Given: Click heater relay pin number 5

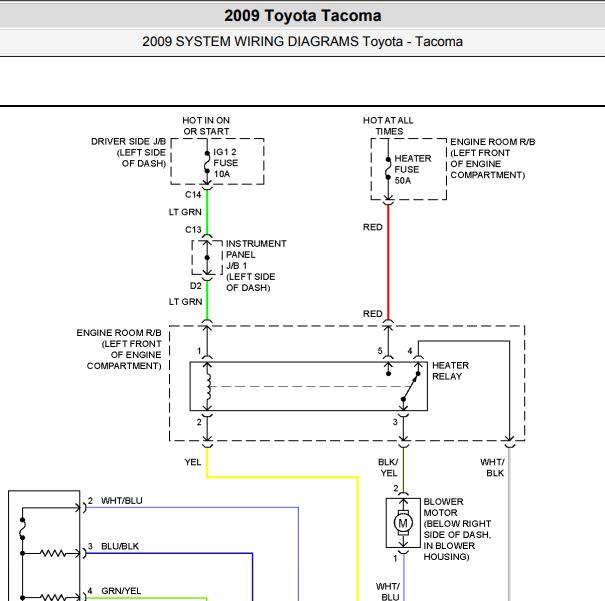Looking at the screenshot, I should tap(380, 351).
